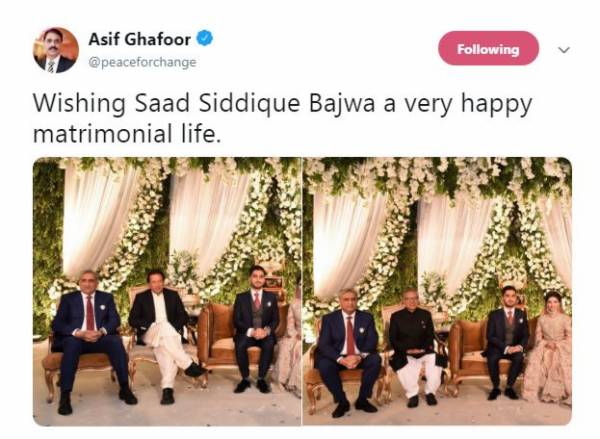Image resolution: width=600 pixels, height=439 pixels.
Task: Select the words 'matrimonial life.' in tweet
Action: [x=127, y=134]
